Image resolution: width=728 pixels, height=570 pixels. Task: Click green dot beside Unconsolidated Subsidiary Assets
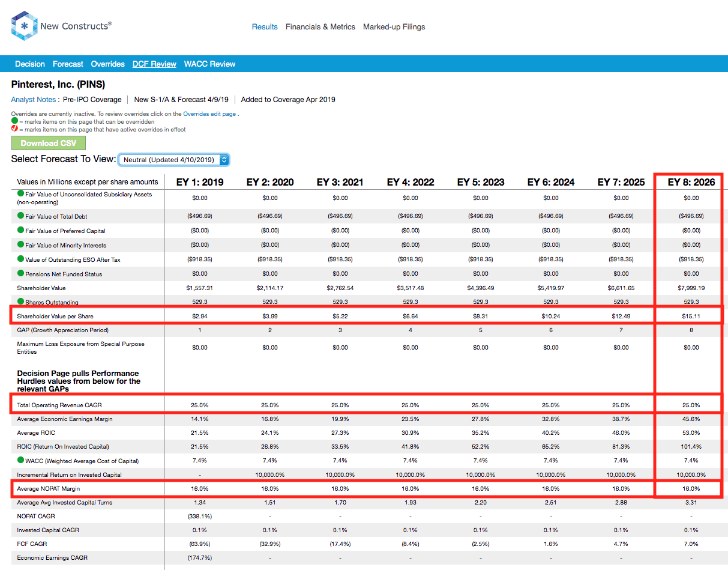tap(20, 194)
